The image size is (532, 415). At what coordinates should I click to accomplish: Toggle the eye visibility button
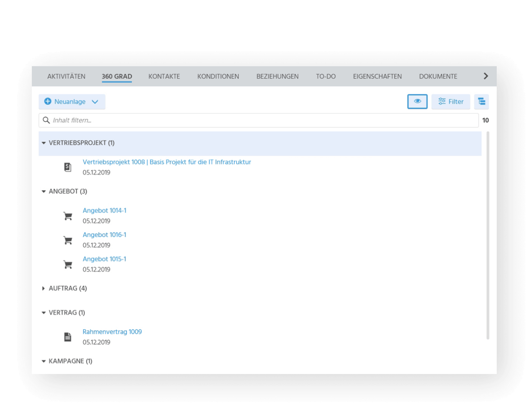(417, 102)
